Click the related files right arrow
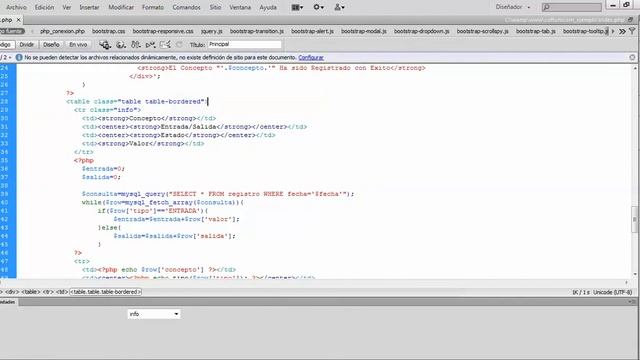The height and width of the screenshot is (360, 640). (x=613, y=31)
